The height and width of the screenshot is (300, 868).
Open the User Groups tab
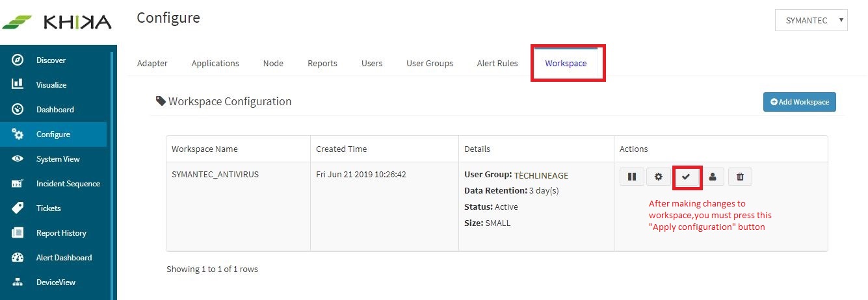click(430, 63)
